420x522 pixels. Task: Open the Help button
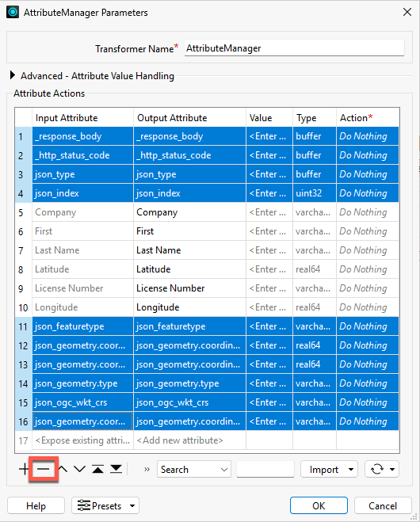point(36,505)
